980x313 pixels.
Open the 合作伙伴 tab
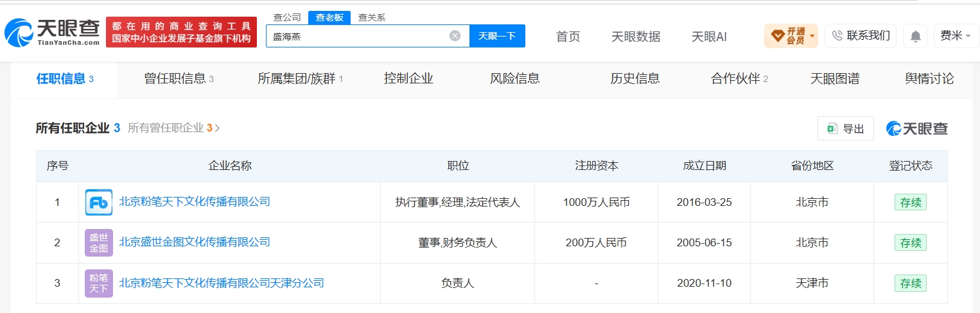point(739,79)
